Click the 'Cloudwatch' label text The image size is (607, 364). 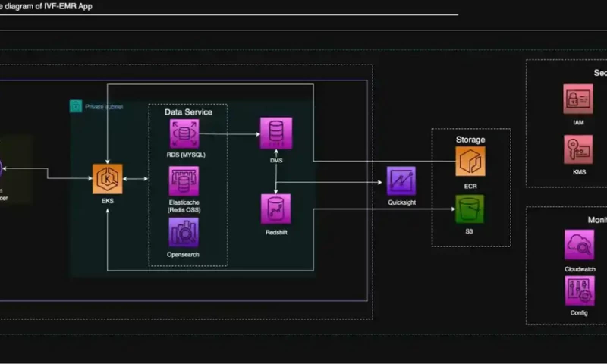tap(580, 269)
